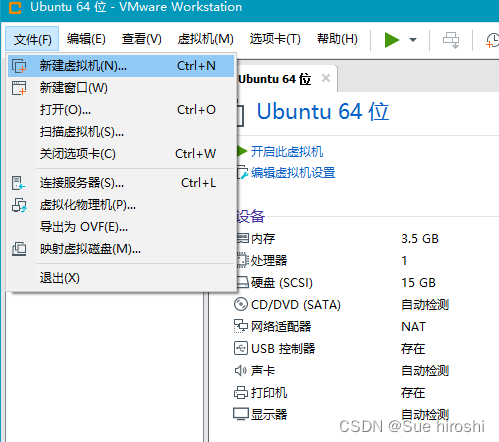Viewport: 499px width, 442px height.
Task: Click the new window icon
Action: click(19, 88)
